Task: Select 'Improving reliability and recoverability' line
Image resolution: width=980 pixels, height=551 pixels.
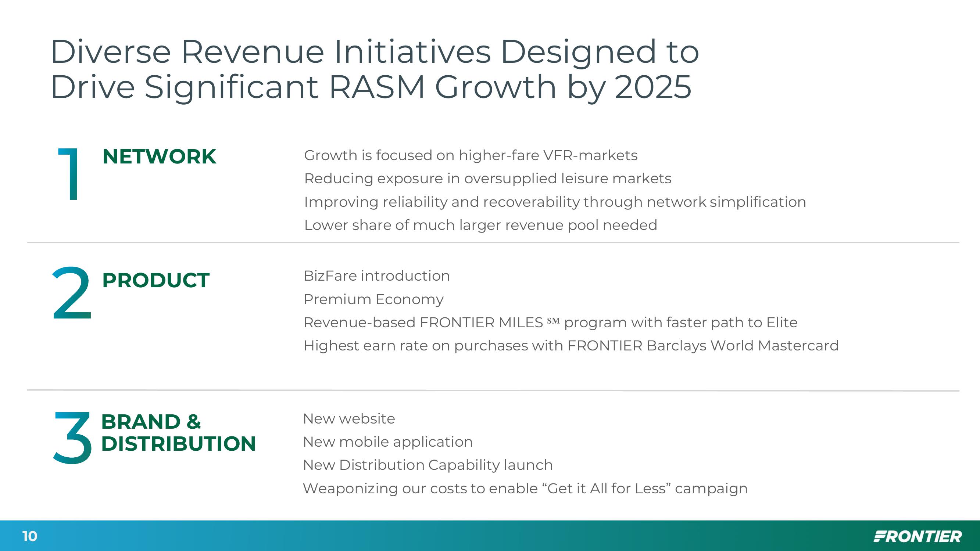Action: tap(555, 202)
